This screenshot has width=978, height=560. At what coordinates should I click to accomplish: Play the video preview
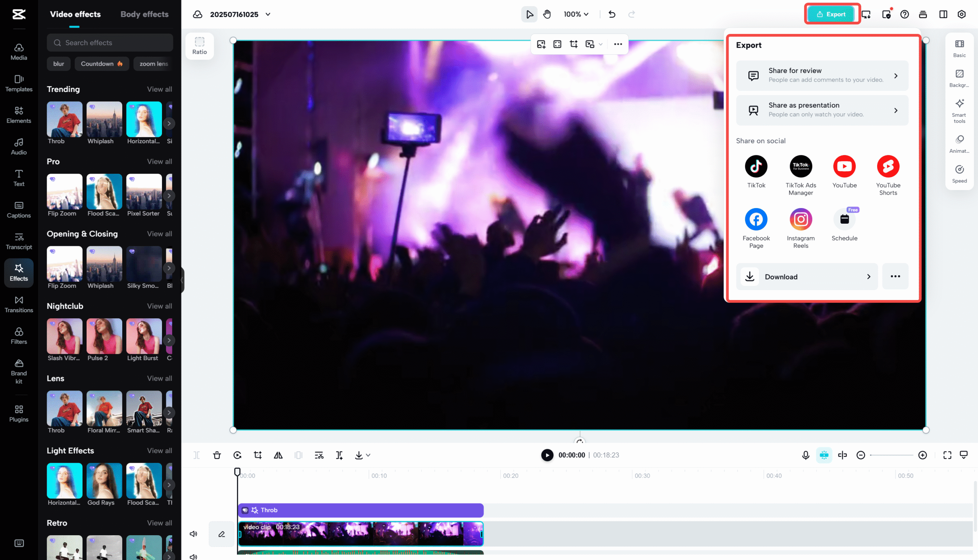(x=547, y=455)
